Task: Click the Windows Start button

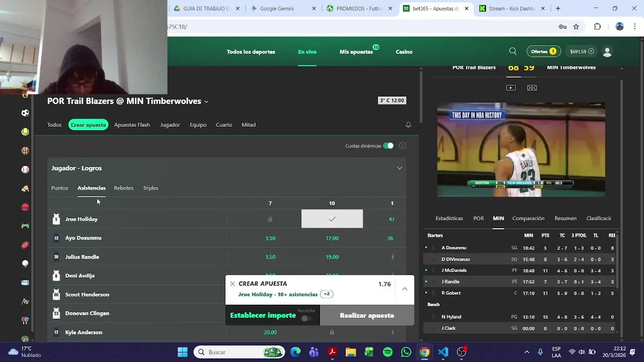Action: point(183,352)
